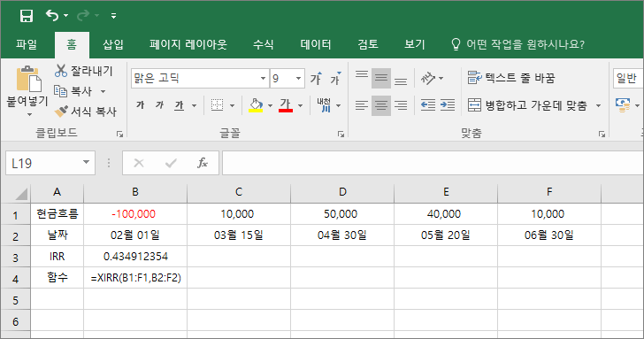Open the 글꼴 dialog launcher
Viewport: 644px width, 339px height.
(341, 134)
